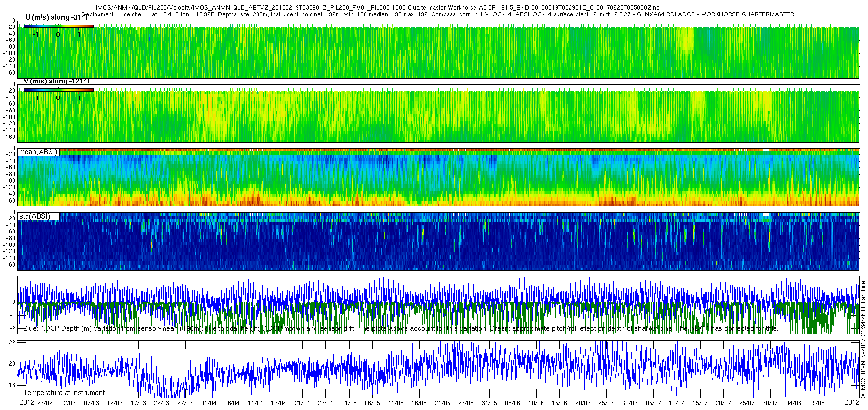Click the '01/05' date tick label
Image resolution: width=868 pixels, height=410 pixels.
coord(349,403)
